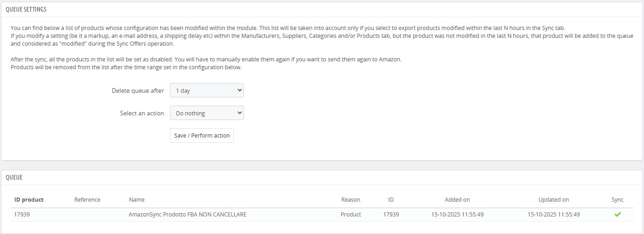
Task: Click the Sync column header
Action: 617,199
